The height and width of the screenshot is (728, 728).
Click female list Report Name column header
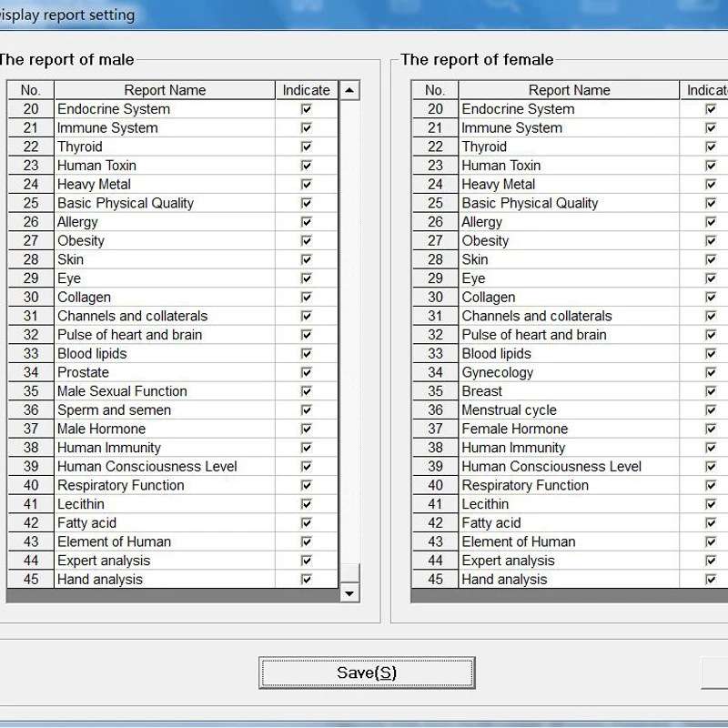coord(569,90)
